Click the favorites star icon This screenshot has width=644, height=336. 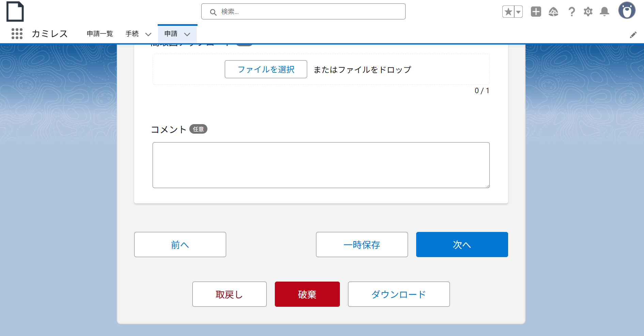[x=508, y=12]
